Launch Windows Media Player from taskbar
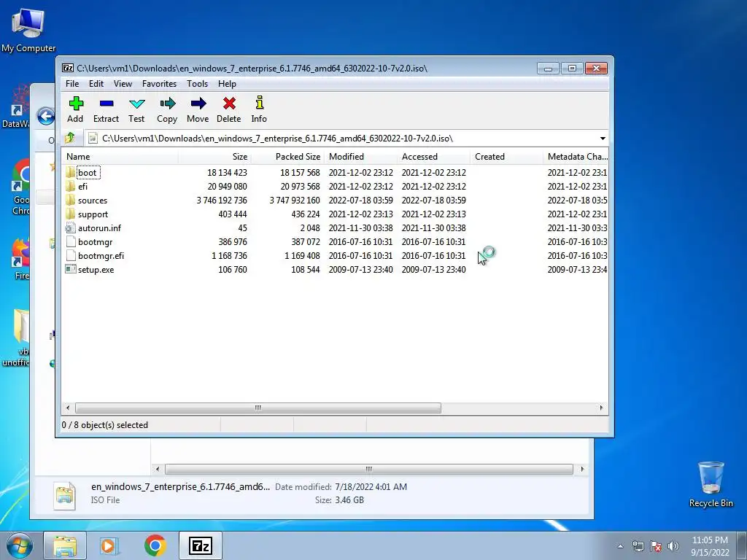Image resolution: width=747 pixels, height=560 pixels. click(109, 545)
